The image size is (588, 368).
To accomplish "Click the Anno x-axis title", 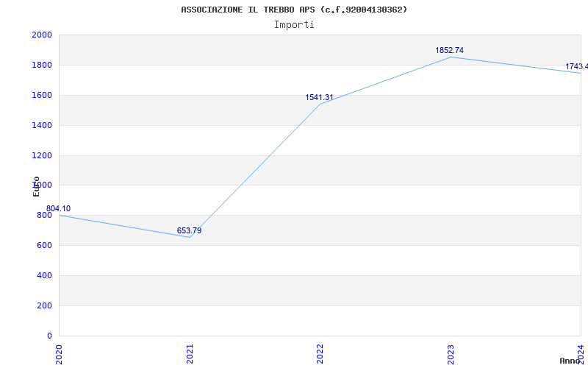I will point(570,361).
